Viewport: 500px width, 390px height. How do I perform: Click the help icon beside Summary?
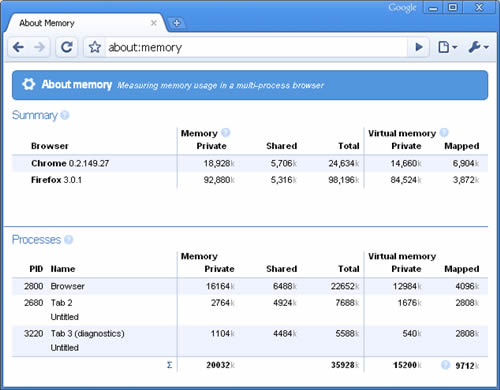point(65,115)
